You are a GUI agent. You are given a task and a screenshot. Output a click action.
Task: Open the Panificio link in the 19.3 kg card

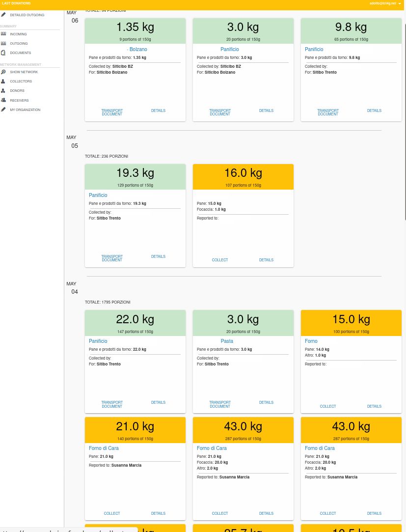coord(98,195)
